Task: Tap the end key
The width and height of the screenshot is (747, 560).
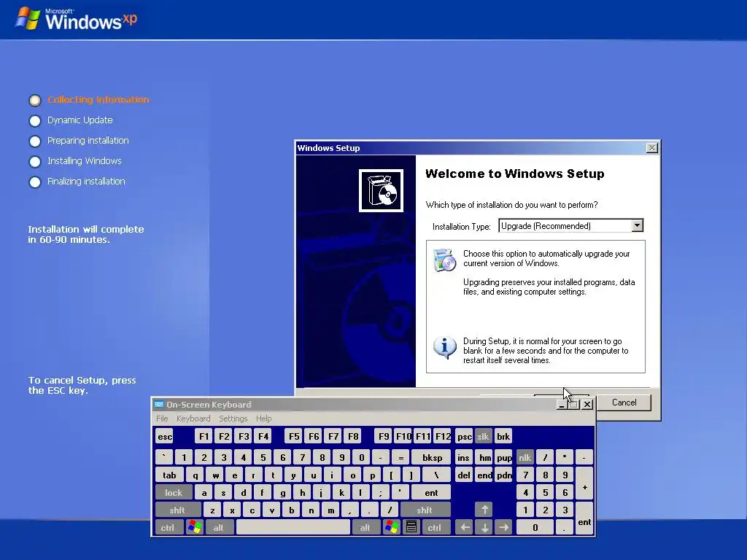Action: click(484, 475)
